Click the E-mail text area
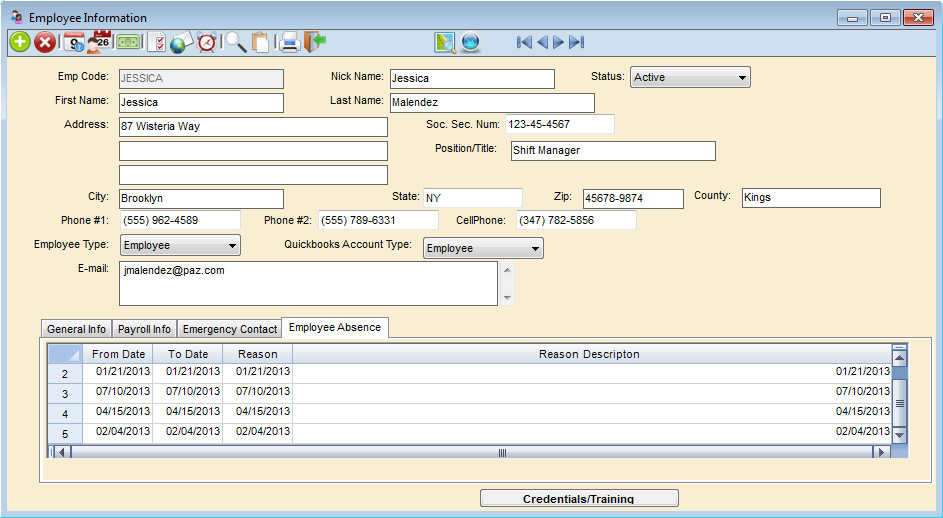Screen dimensions: 943x518 (309, 283)
